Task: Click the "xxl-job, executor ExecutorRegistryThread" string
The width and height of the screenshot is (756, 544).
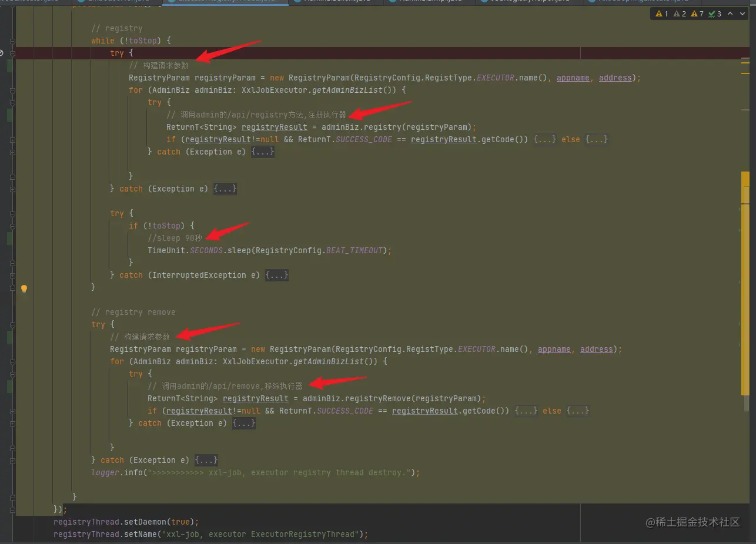Action: pos(260,534)
